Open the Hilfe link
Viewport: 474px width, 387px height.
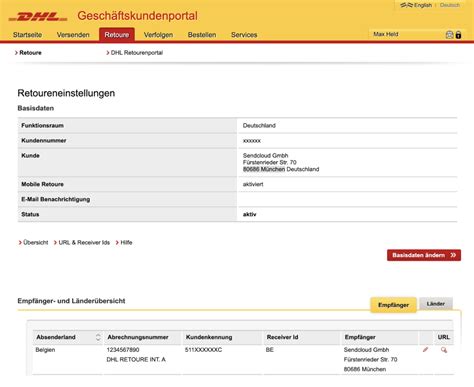tap(126, 242)
